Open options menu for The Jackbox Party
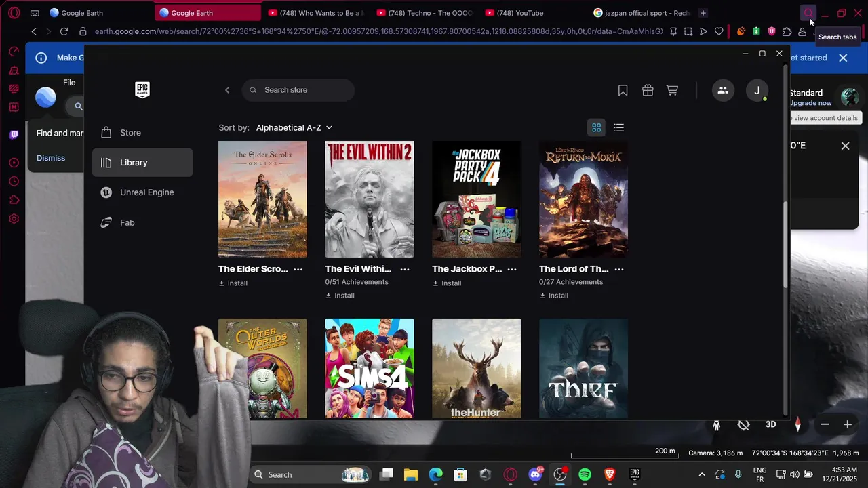The image size is (868, 488). (512, 269)
